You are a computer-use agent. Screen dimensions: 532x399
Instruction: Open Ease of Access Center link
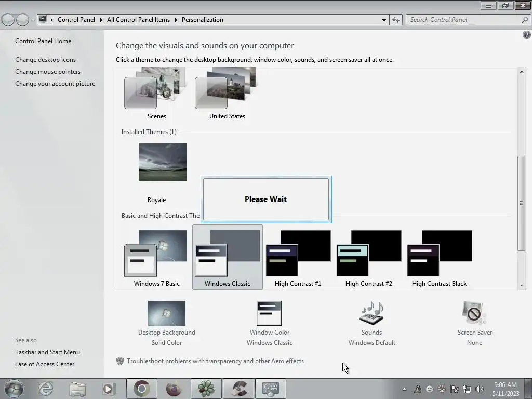(x=45, y=364)
